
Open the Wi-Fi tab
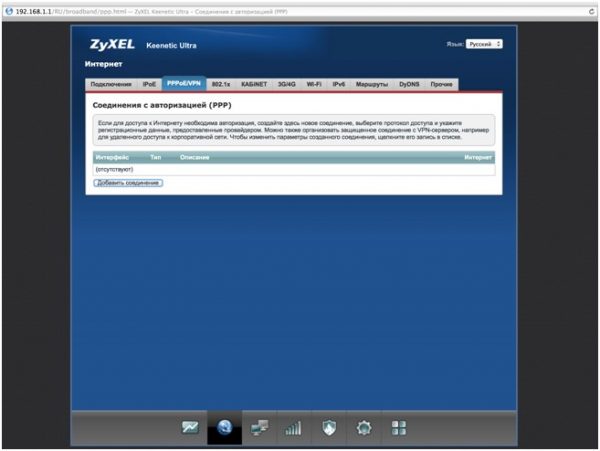point(314,84)
